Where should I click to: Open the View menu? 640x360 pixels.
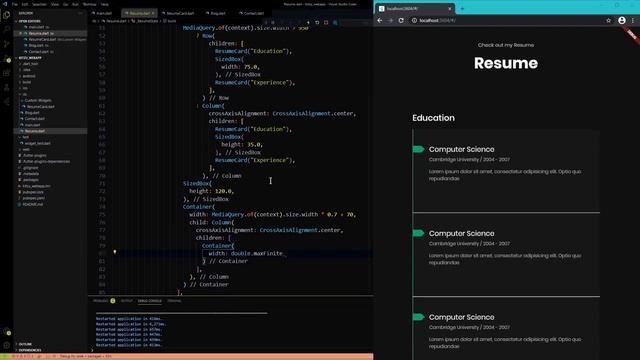point(55,4)
